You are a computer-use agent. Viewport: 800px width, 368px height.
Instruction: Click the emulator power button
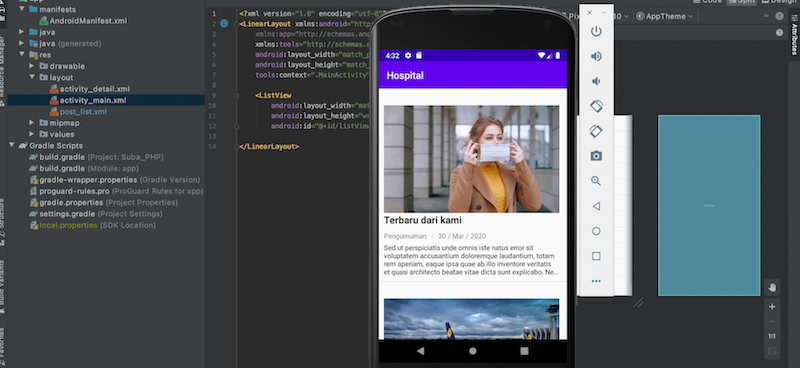click(x=596, y=32)
